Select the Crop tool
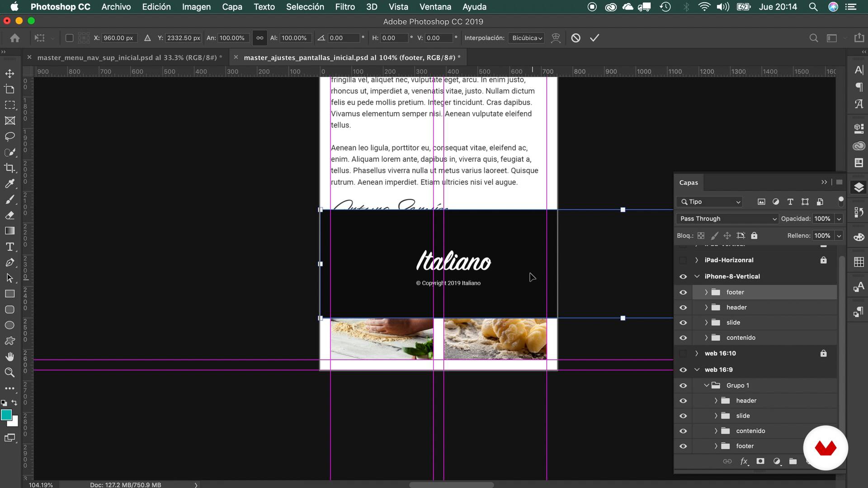This screenshot has height=488, width=868. tap(9, 168)
